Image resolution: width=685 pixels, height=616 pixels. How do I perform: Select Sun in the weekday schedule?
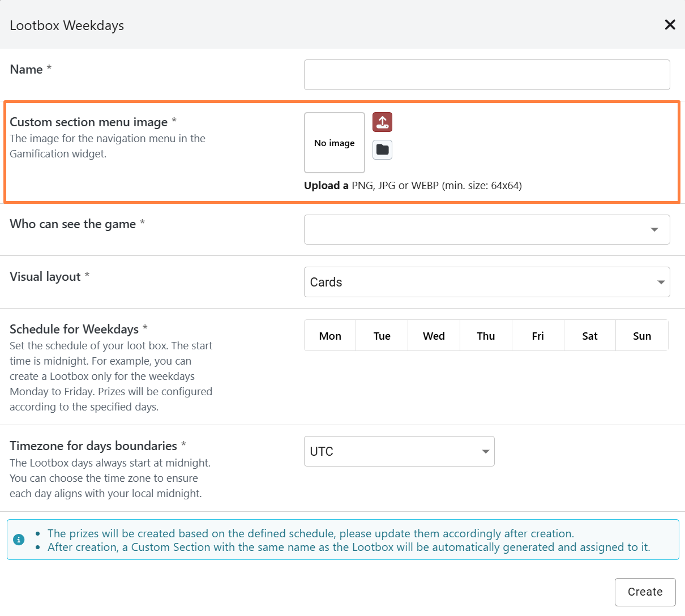coord(642,336)
